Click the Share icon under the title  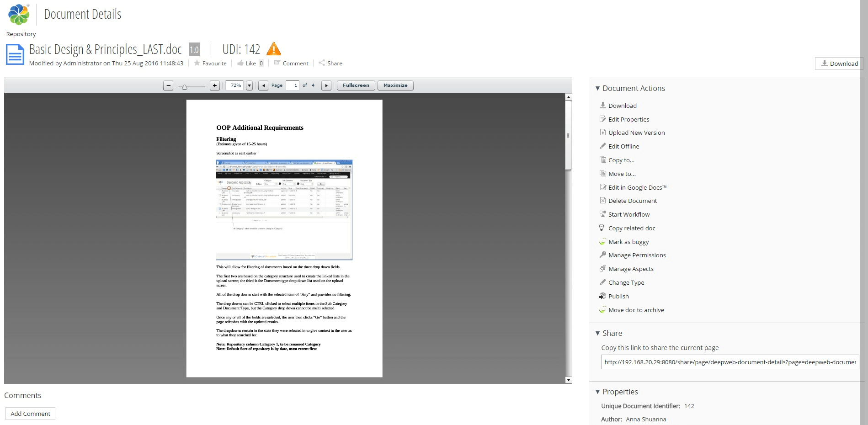[322, 63]
